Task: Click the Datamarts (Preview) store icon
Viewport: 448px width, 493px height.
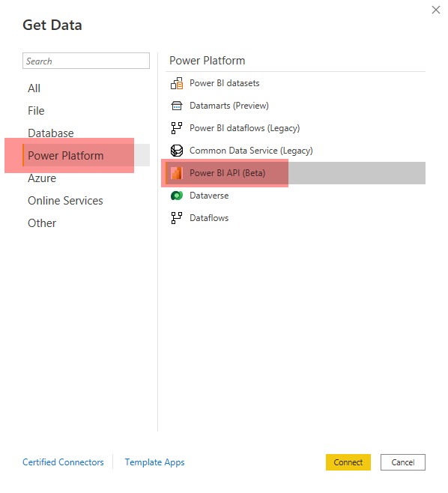Action: [x=177, y=106]
